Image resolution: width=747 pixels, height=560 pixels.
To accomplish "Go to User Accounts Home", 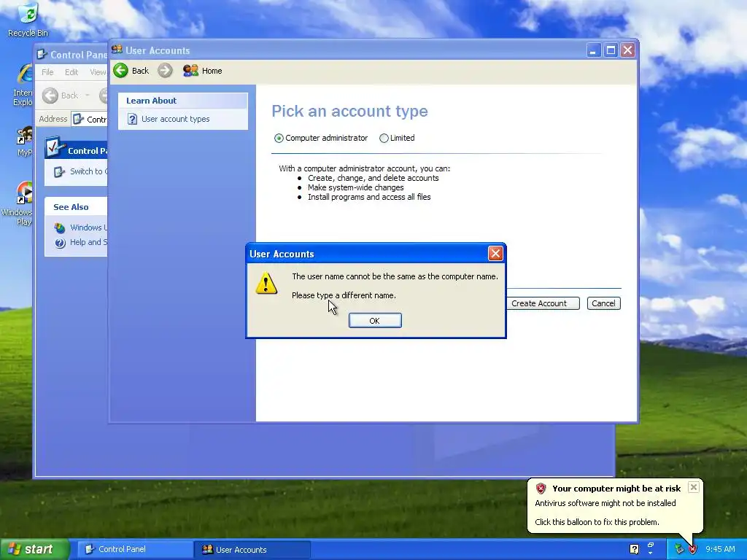I will [x=203, y=71].
